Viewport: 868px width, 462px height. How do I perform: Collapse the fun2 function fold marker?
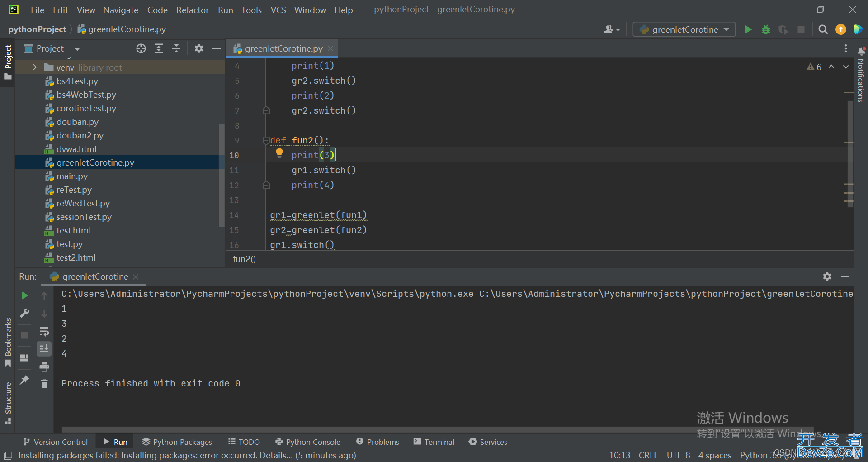coord(266,141)
